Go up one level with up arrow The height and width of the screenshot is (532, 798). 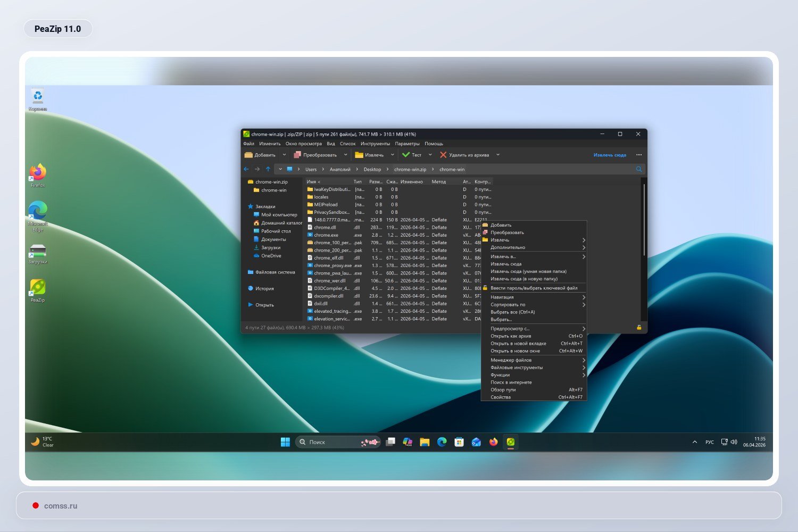point(268,169)
